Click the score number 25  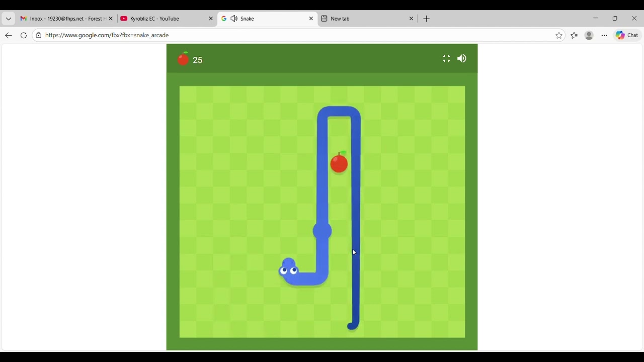click(x=197, y=60)
